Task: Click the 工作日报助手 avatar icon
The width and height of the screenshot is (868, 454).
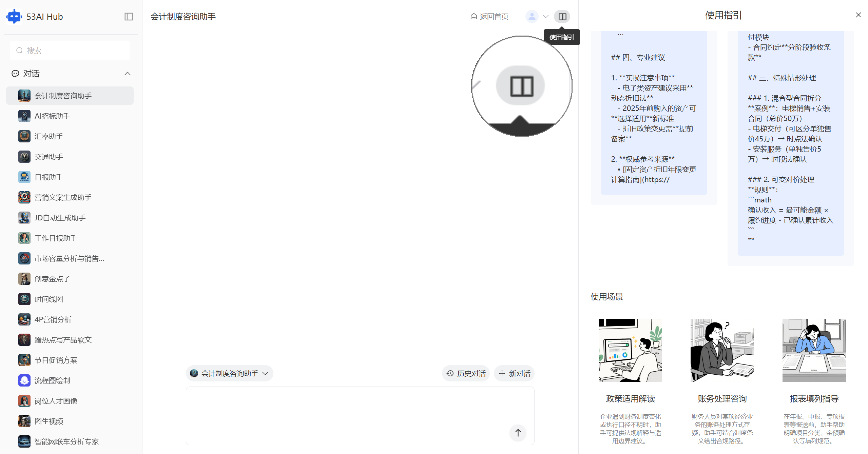Action: tap(24, 238)
